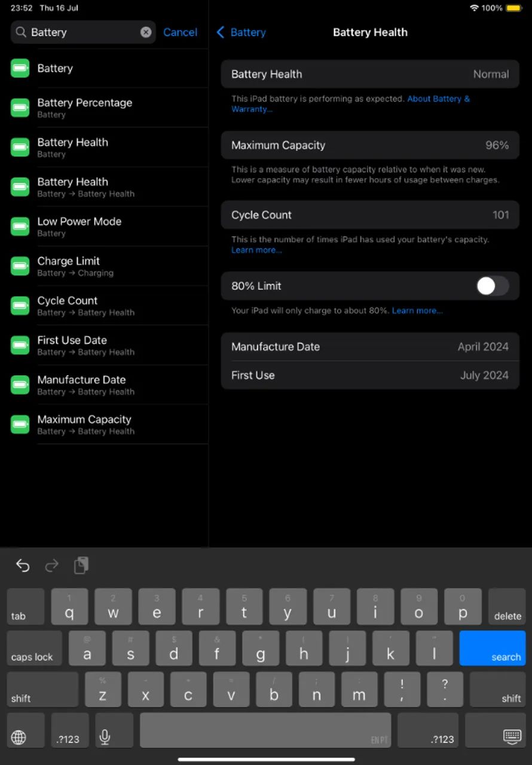Tap the home indicator bar
Screen dimensions: 532x765
266,759
